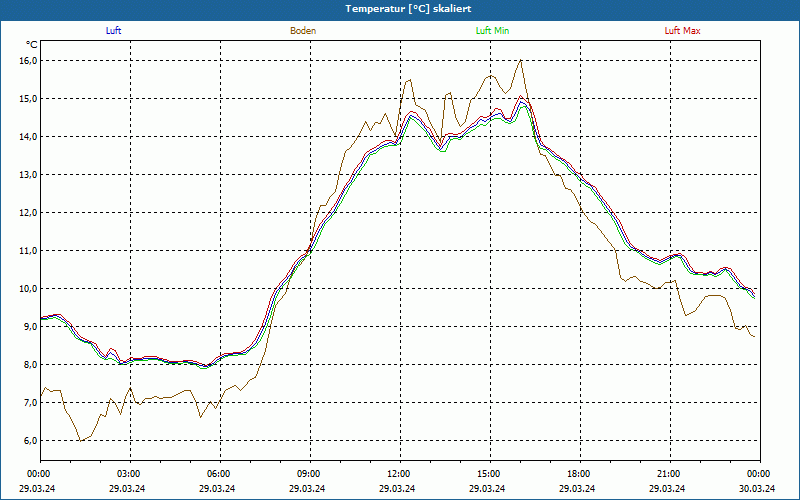The image size is (800, 500).
Task: Click the 7,0 y-axis value
Action: tap(31, 403)
